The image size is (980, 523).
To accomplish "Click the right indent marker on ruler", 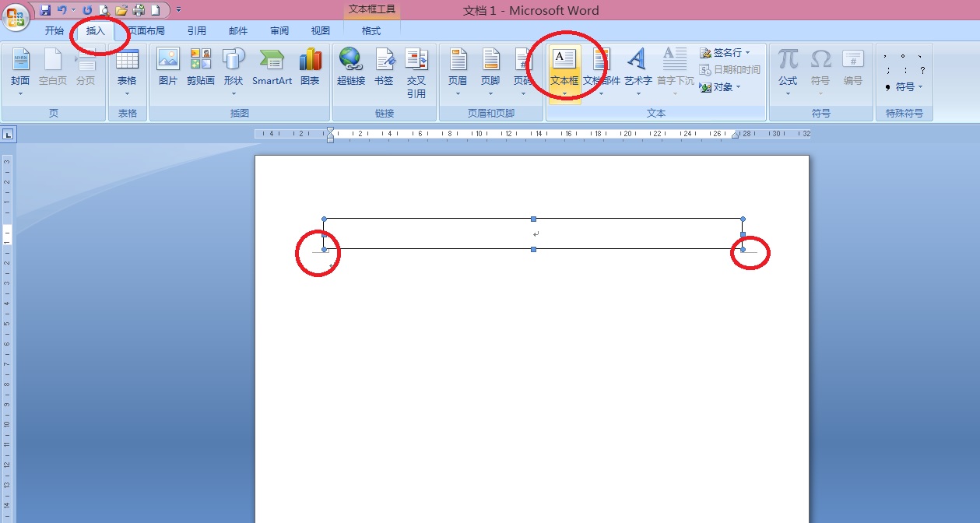I will pyautogui.click(x=735, y=135).
